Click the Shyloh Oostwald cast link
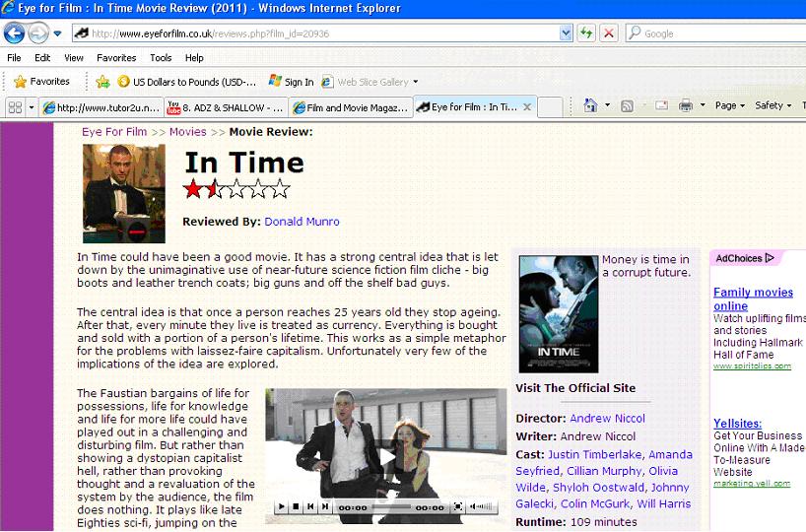This screenshot has width=806, height=532. [x=598, y=488]
